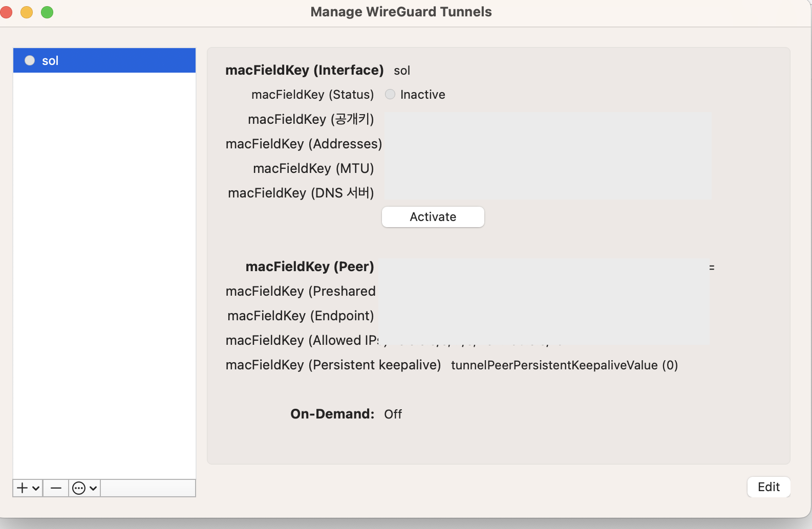Click the plus icon to add a tunnel

click(22, 488)
